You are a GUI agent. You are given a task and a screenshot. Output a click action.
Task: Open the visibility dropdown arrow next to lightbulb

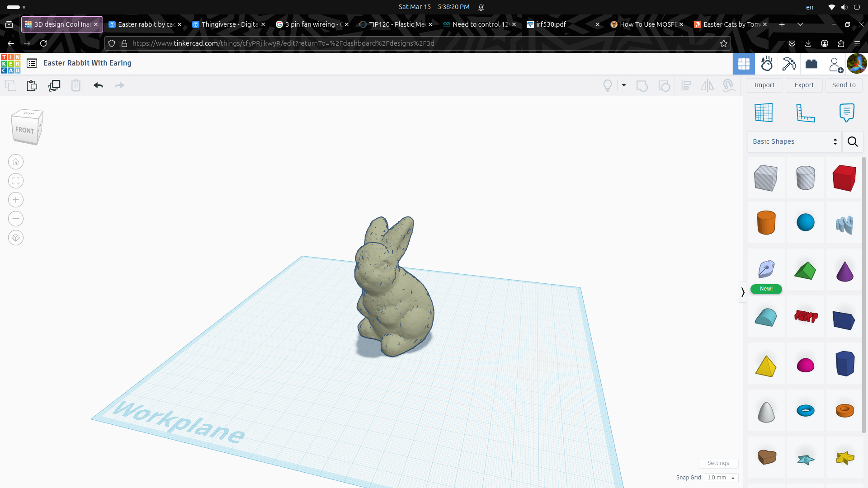[x=624, y=85]
